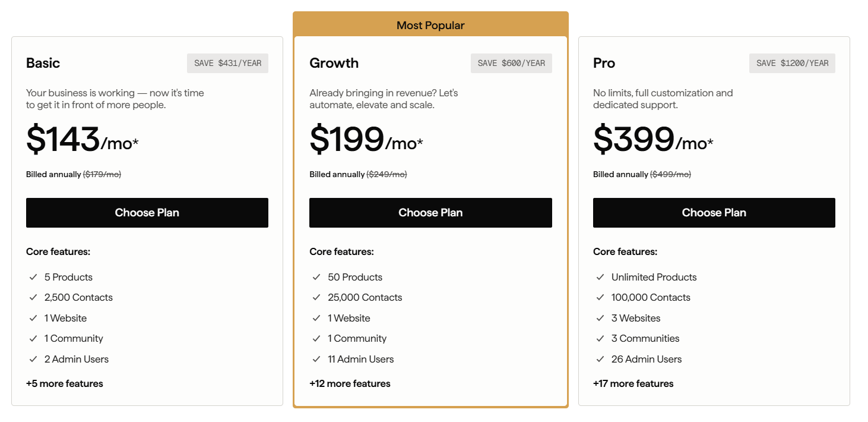Expand the Basic plan's +5 more features
Screen dimensions: 868x422
point(64,383)
